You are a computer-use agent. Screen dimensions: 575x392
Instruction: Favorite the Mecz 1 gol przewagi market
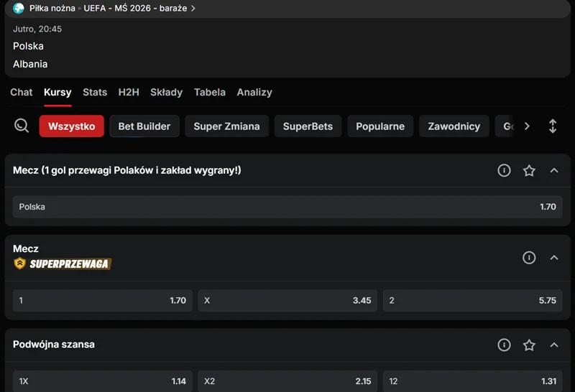point(529,170)
